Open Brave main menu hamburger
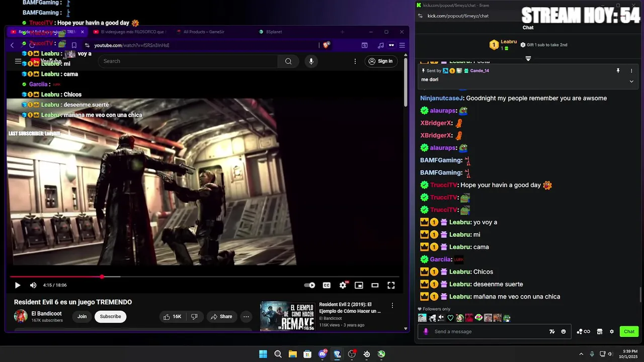This screenshot has width=644, height=362. pyautogui.click(x=402, y=45)
